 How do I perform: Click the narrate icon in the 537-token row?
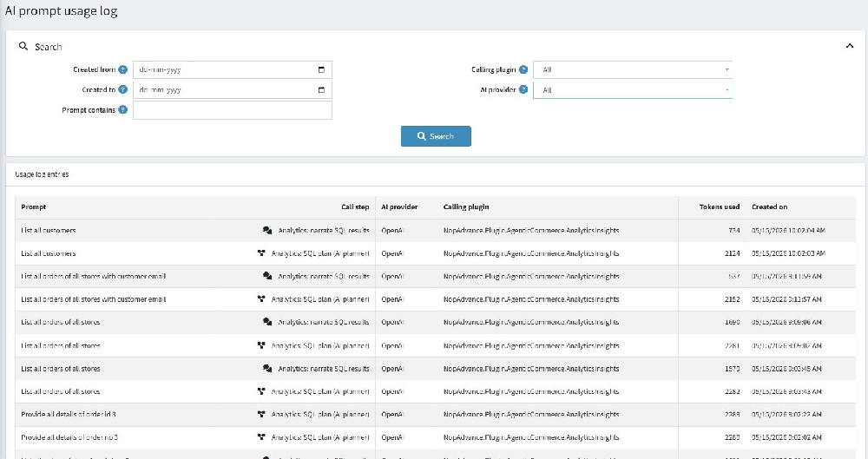[267, 276]
